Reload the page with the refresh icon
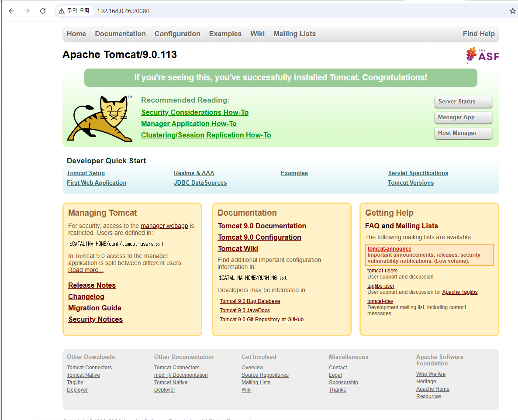The width and height of the screenshot is (518, 420). pos(43,11)
